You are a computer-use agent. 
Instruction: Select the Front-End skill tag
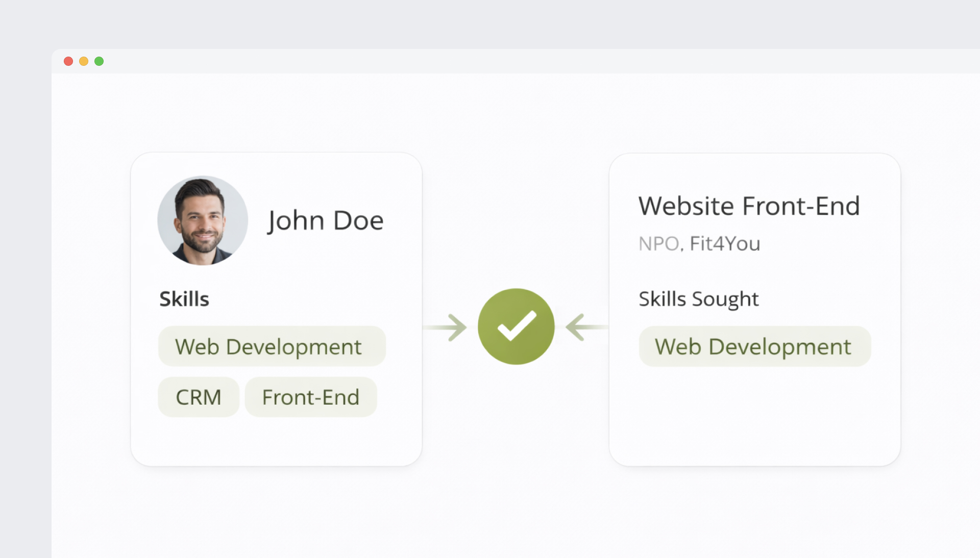coord(311,397)
